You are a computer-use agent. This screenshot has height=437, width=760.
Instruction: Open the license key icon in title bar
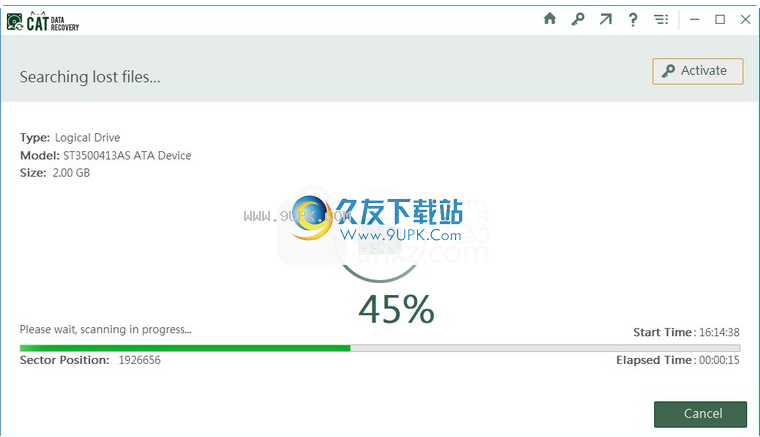[577, 19]
